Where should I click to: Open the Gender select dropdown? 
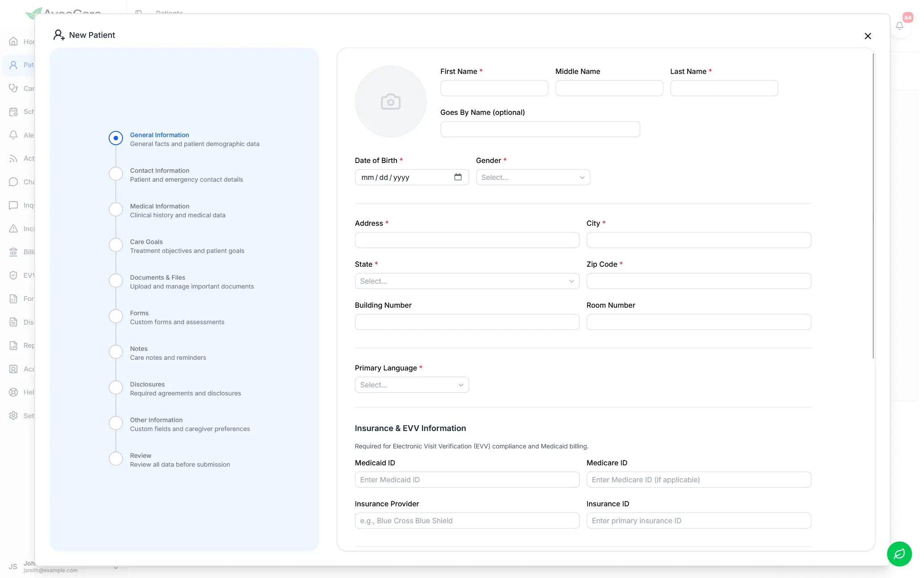tap(533, 177)
